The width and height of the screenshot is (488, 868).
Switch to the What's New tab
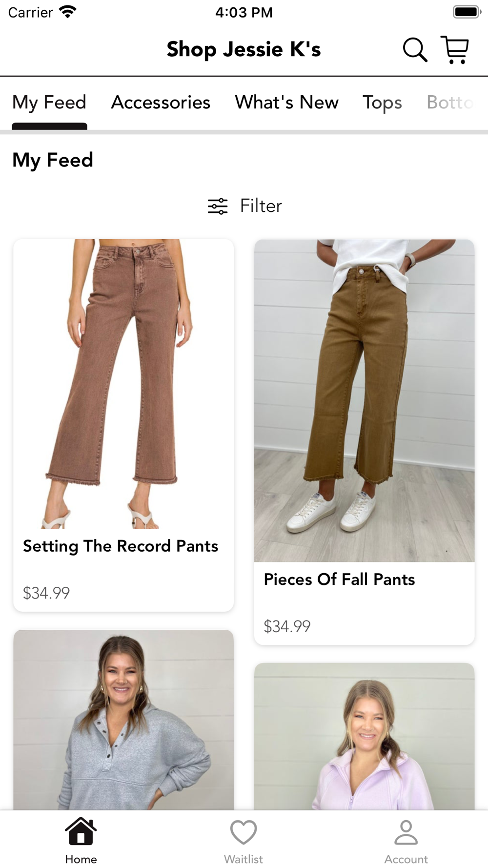(x=287, y=103)
